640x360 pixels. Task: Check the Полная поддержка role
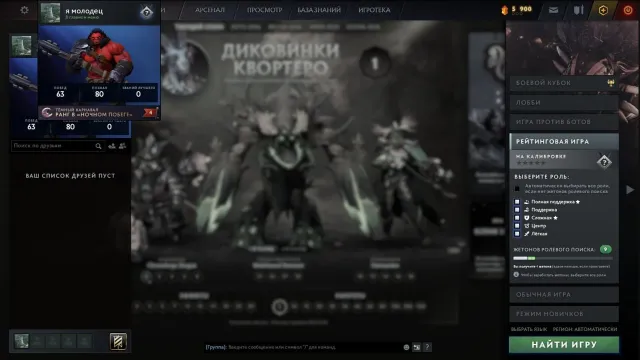pos(517,202)
